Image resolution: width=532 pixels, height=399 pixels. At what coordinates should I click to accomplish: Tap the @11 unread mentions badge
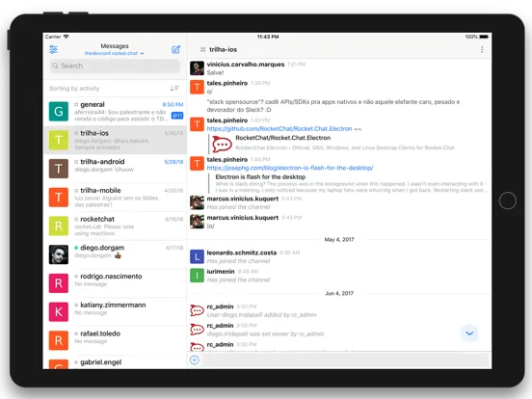[177, 116]
